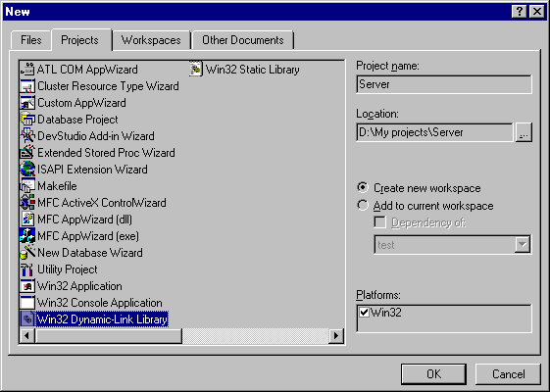Confirm with the OK button
Screen dimensions: 550x392
click(x=433, y=374)
